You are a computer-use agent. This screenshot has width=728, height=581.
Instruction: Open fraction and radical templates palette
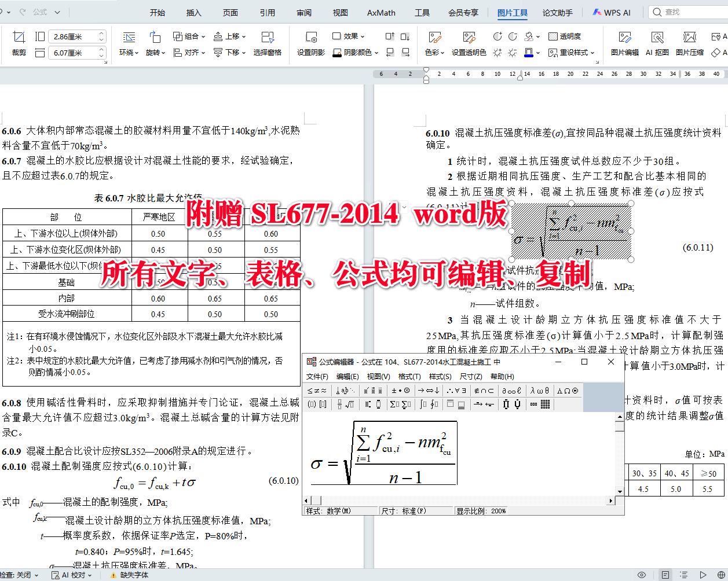click(x=345, y=405)
